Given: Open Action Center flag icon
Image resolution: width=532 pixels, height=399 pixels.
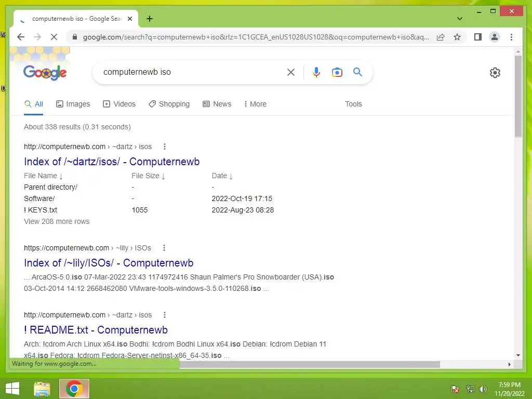Looking at the screenshot, I should 455,389.
